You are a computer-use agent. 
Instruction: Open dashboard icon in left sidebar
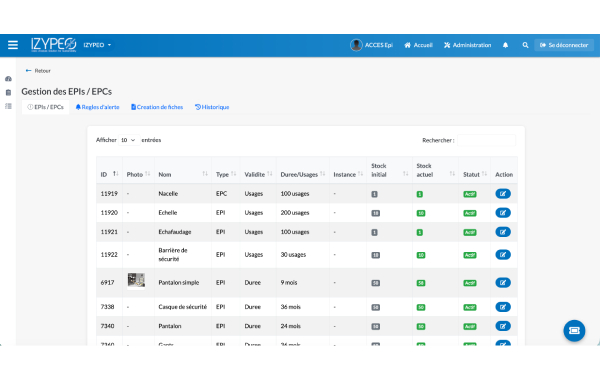8,79
